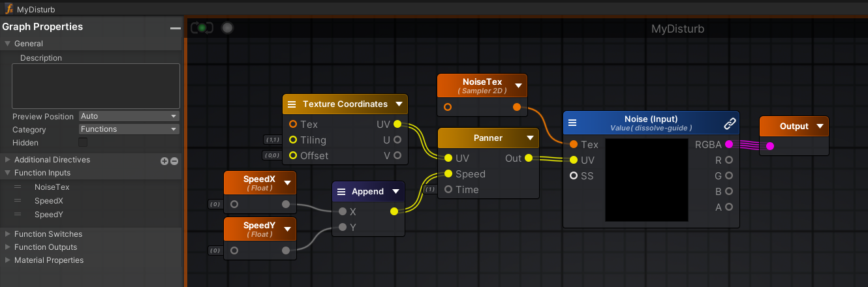This screenshot has height=287, width=868.
Task: Add a new Additional Directive with plus
Action: [x=164, y=160]
